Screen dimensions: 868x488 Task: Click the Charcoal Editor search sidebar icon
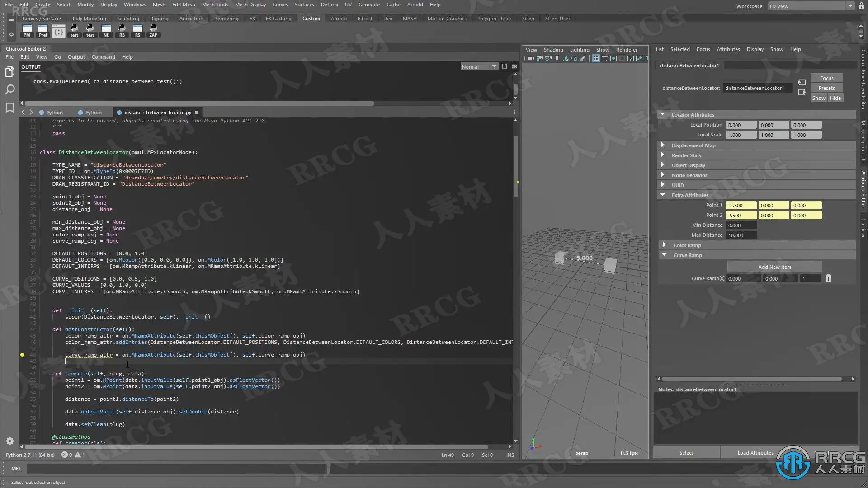pos(9,89)
